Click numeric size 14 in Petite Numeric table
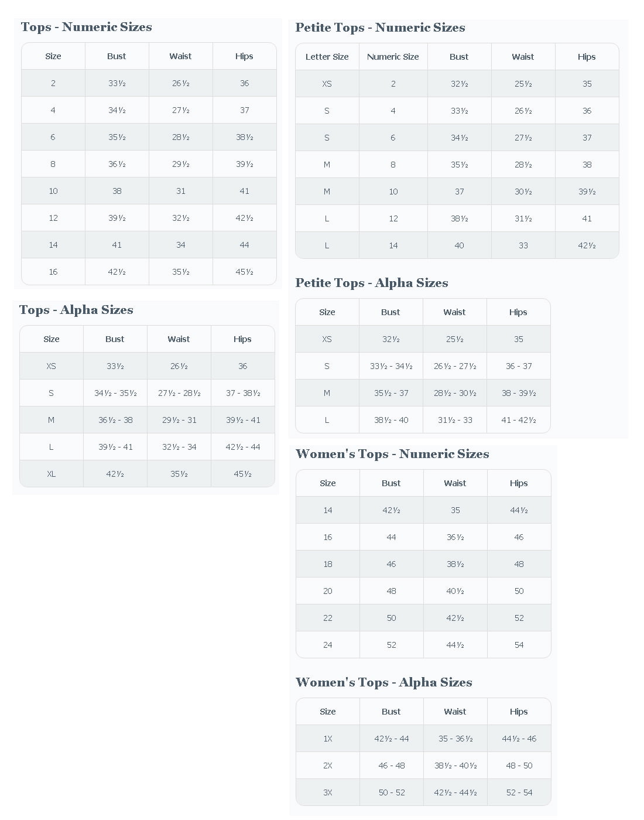Screen dimensions: 644x820 [x=393, y=245]
